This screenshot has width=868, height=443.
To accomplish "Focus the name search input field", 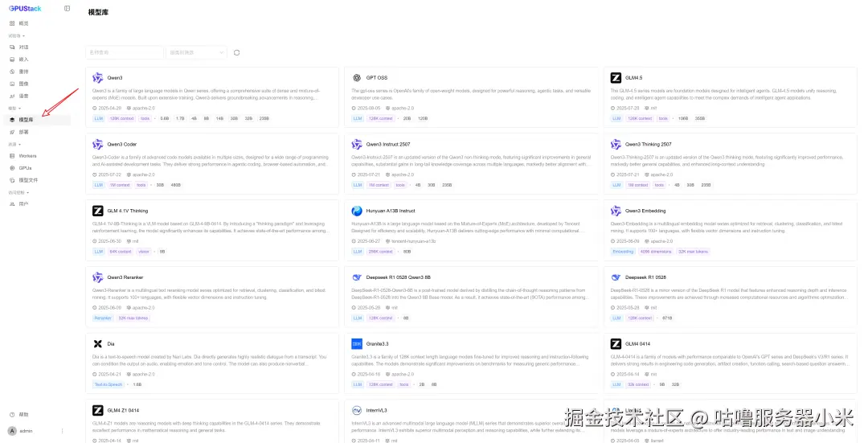I will (x=125, y=52).
